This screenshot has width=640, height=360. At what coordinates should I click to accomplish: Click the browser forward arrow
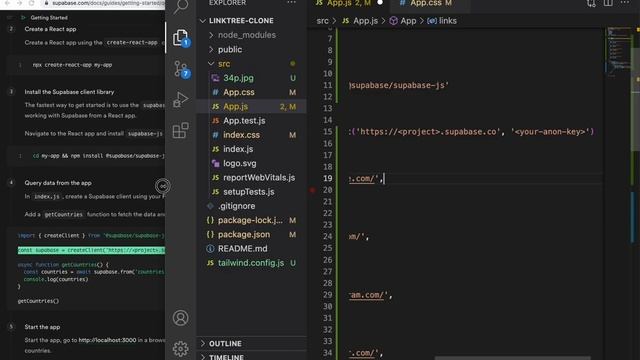pos(19,3)
